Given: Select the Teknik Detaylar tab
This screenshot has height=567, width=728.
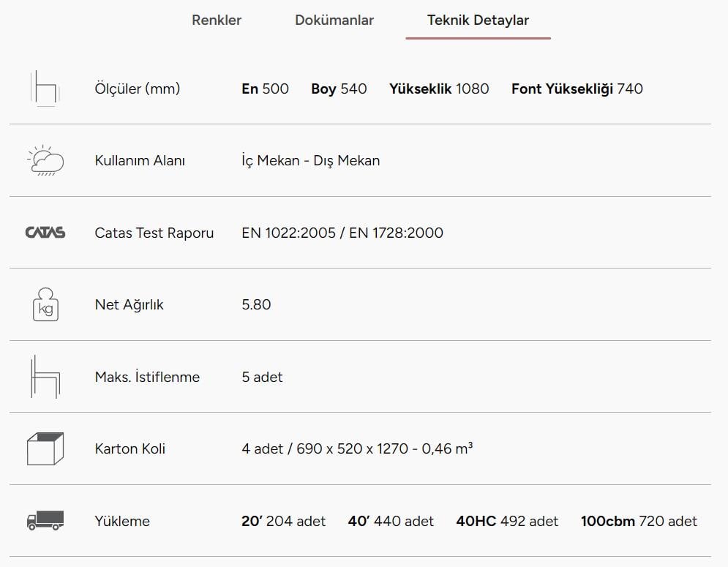Looking at the screenshot, I should (478, 20).
